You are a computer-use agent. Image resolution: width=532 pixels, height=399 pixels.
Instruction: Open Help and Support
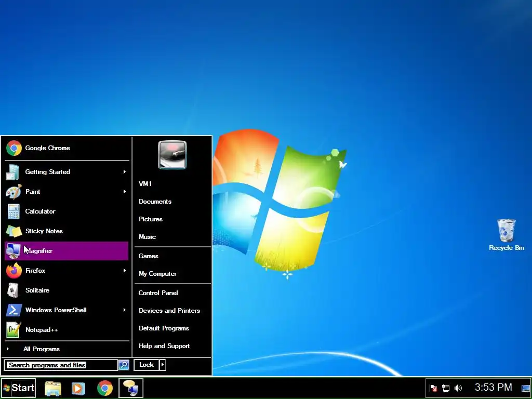[164, 346]
